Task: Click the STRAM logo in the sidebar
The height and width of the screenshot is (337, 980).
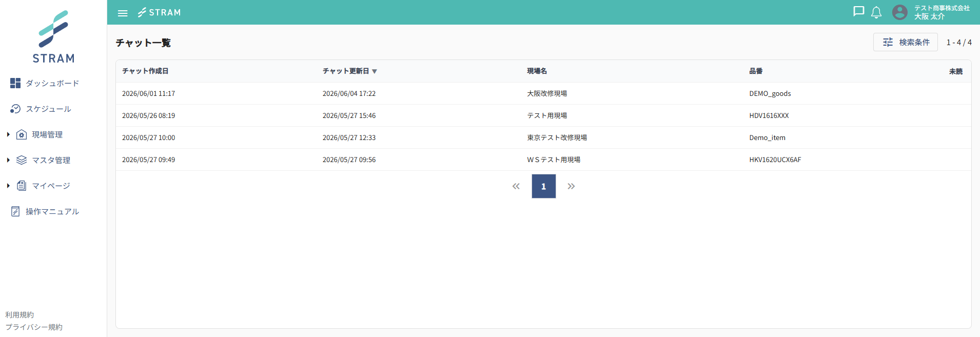Action: [53, 36]
